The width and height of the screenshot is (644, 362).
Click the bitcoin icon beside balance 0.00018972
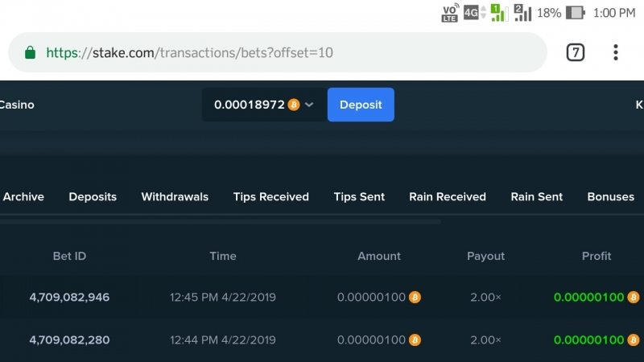[294, 105]
